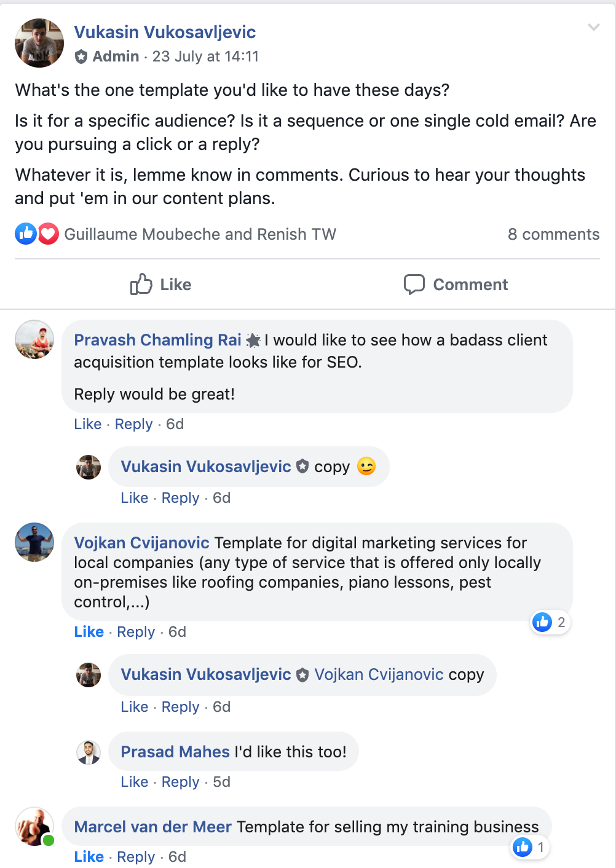Open Vukasin Vukosavljevic's post author profile picture

coord(39,43)
